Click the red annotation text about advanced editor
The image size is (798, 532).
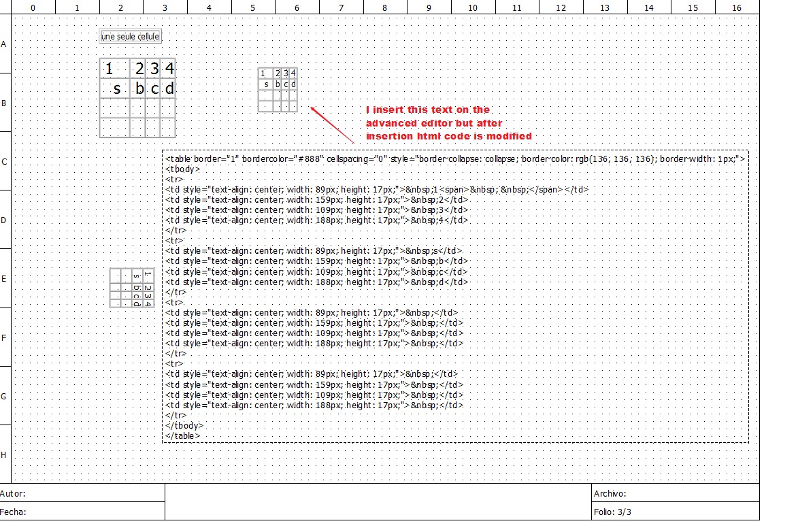(x=448, y=123)
